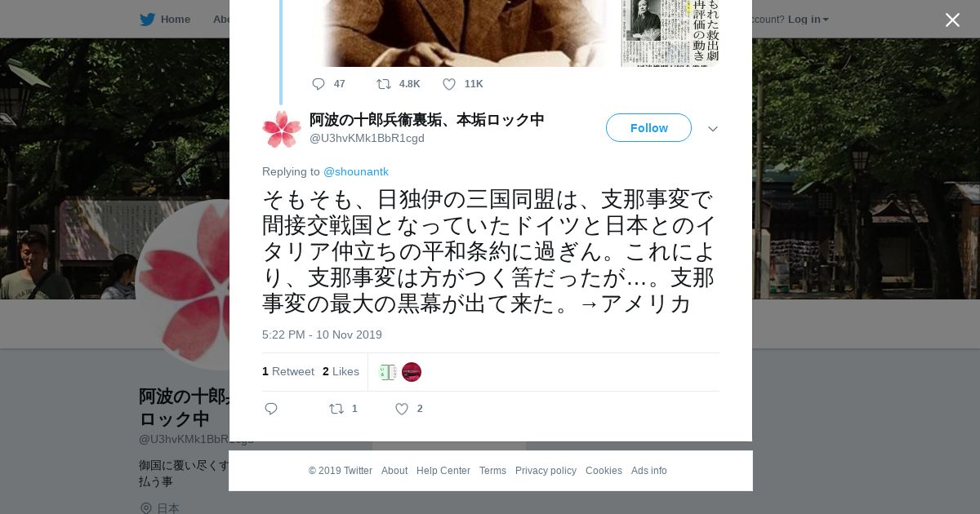Open the cherry blossom profile avatar
The height and width of the screenshot is (514, 980).
point(282,129)
